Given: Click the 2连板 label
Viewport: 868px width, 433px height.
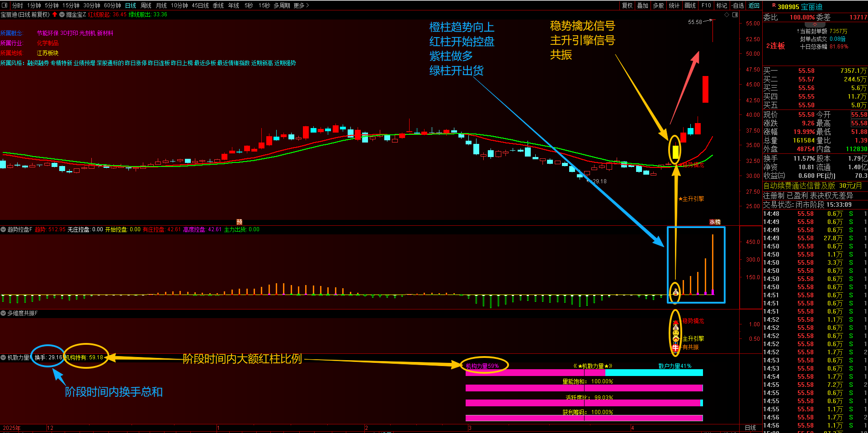Looking at the screenshot, I should pos(775,46).
